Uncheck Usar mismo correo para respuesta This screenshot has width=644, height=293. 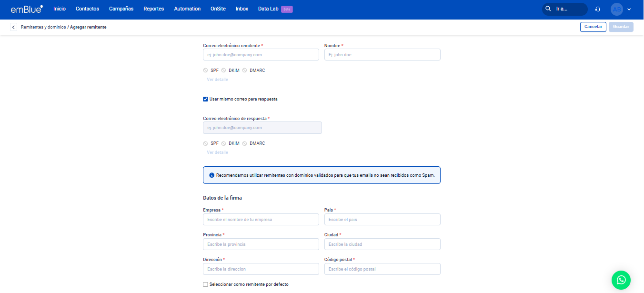pyautogui.click(x=205, y=99)
